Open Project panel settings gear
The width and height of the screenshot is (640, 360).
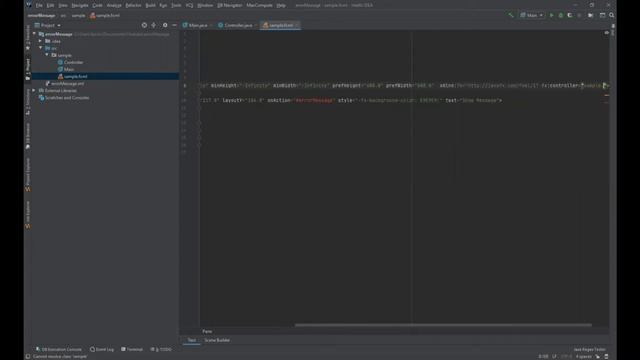pos(165,25)
